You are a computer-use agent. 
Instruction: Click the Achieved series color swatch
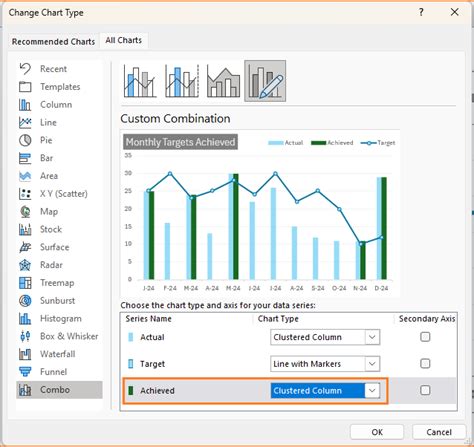131,390
